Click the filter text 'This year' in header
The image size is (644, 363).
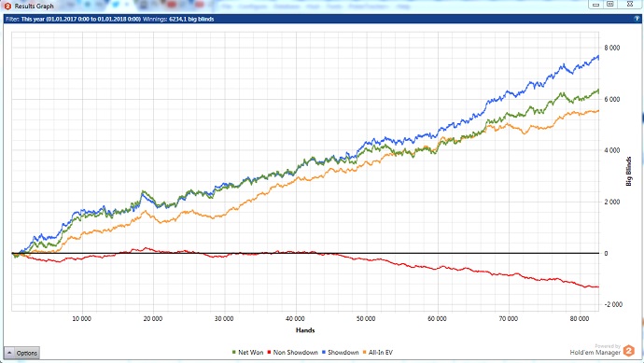coord(33,19)
